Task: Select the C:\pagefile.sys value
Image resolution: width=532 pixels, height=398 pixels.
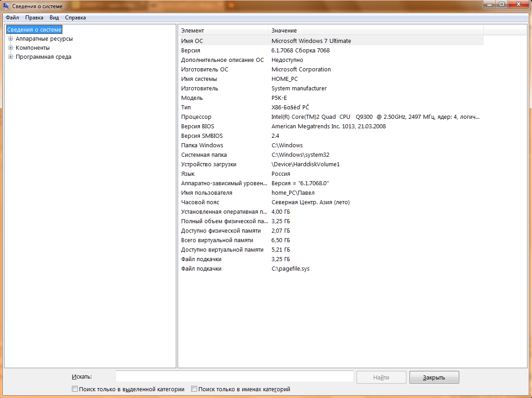Action: tap(291, 268)
